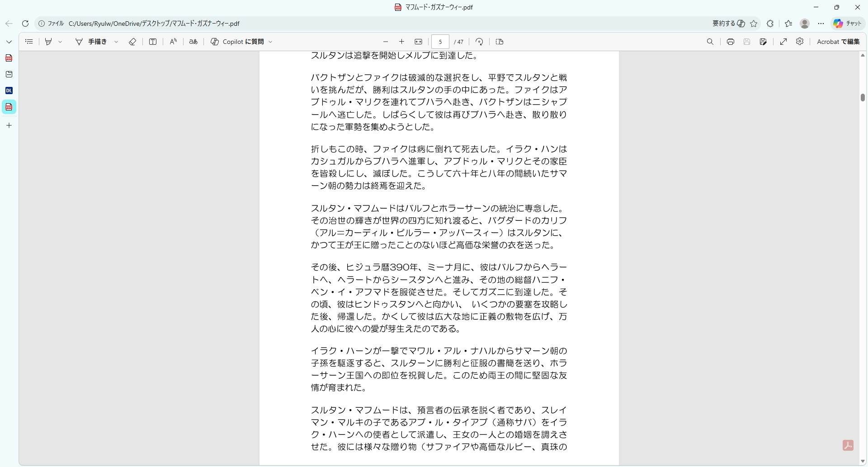Toggle the 手描き draw tool
The width and height of the screenshot is (868, 467).
pyautogui.click(x=92, y=42)
